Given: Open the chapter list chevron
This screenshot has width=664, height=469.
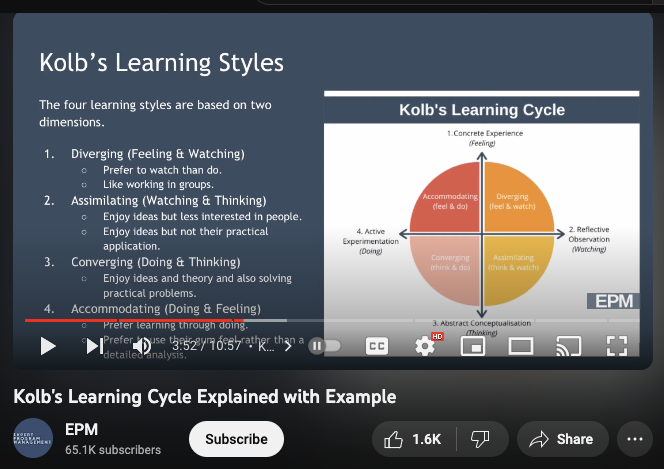Looking at the screenshot, I should 288,346.
